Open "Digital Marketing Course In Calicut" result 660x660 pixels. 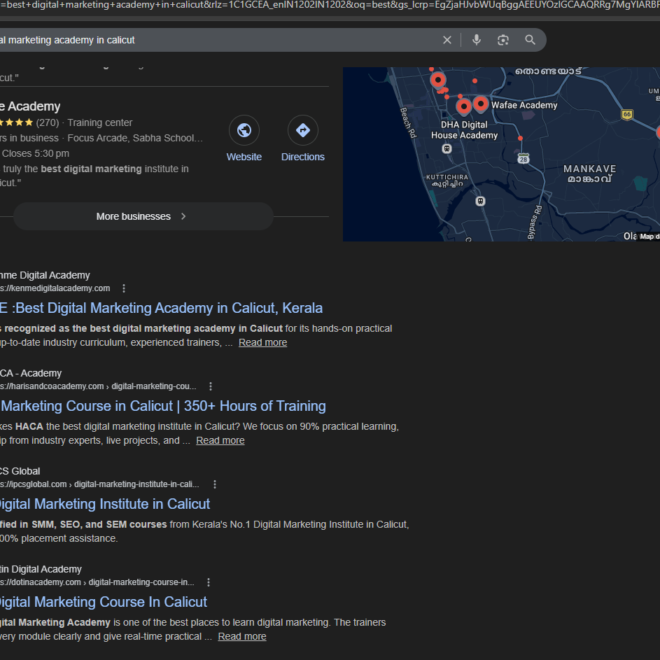click(x=102, y=602)
